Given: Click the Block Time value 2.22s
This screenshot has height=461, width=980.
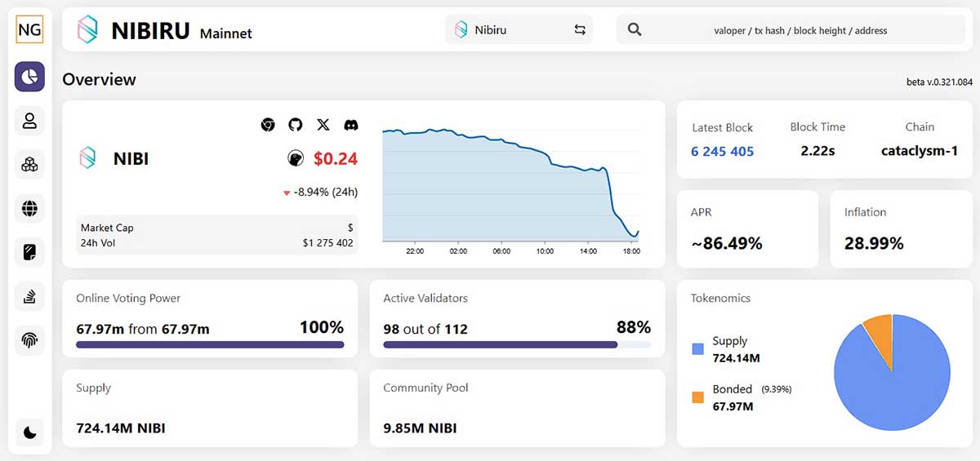Looking at the screenshot, I should tap(817, 151).
